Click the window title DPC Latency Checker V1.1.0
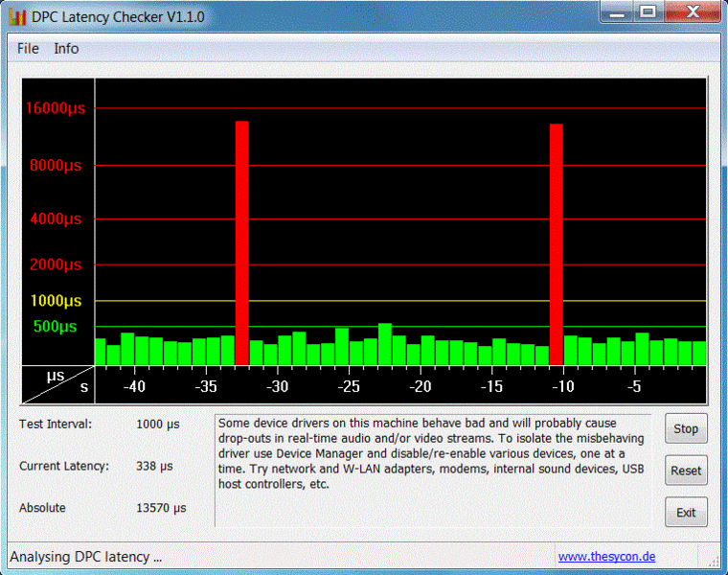Image resolution: width=728 pixels, height=575 pixels. point(118,17)
